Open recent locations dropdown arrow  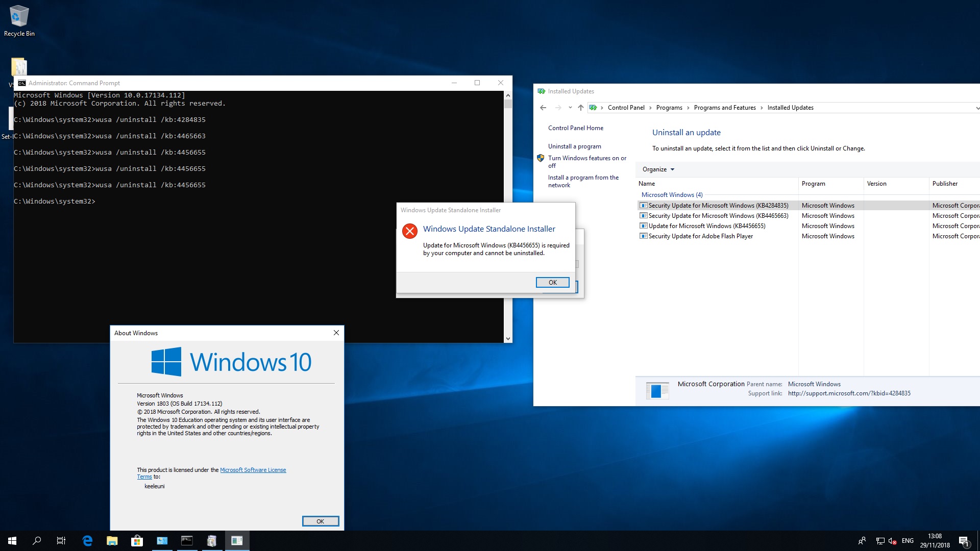pyautogui.click(x=570, y=108)
